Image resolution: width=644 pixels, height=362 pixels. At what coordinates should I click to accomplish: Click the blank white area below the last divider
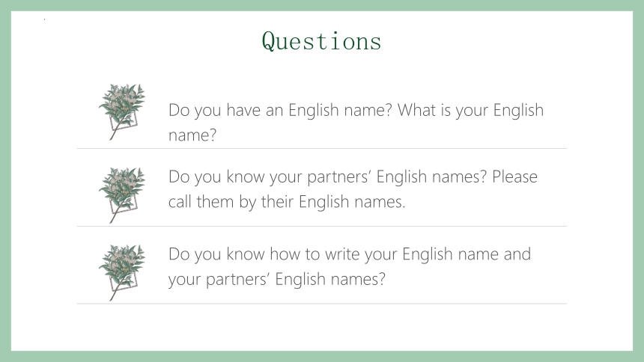[321, 328]
